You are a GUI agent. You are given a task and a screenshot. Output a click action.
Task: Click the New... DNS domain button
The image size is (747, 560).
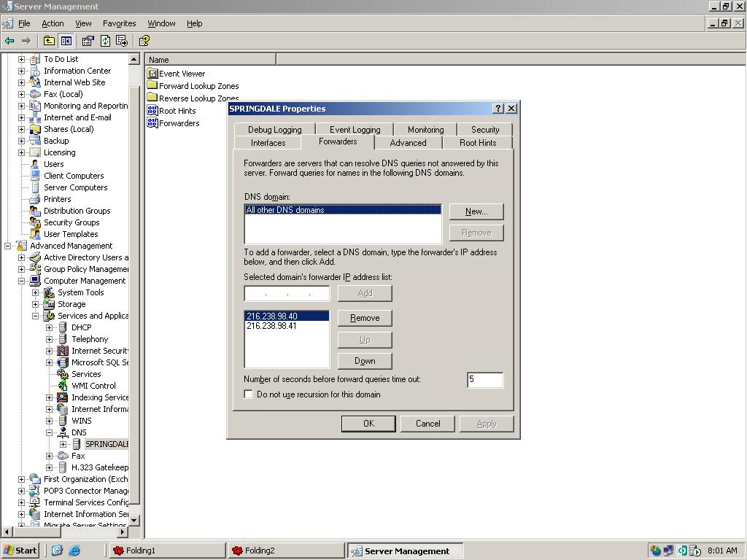pyautogui.click(x=476, y=211)
